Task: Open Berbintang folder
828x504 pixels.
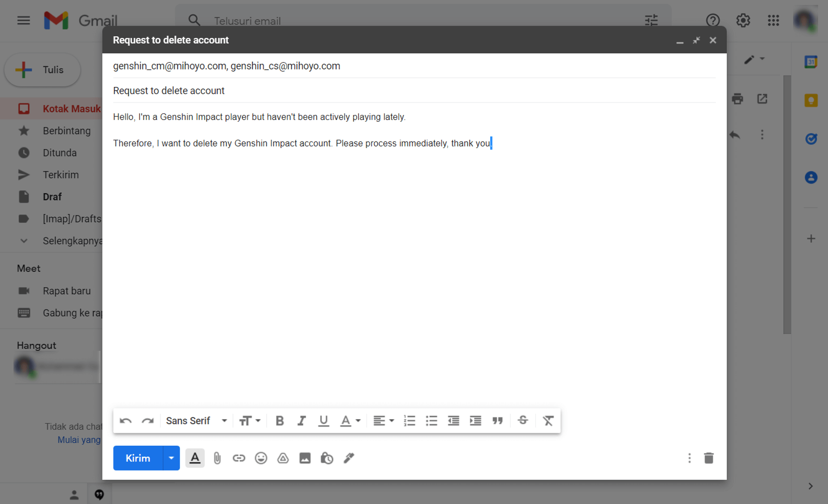Action: (x=52, y=131)
